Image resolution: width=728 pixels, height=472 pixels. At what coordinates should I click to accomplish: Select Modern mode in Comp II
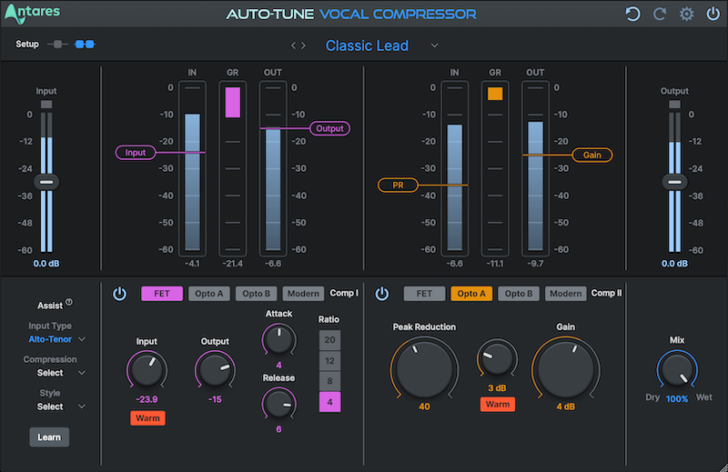pos(565,293)
